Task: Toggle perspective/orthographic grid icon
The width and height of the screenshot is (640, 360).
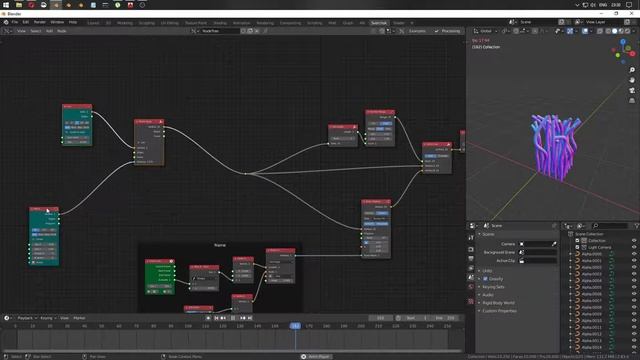Action: point(632,100)
